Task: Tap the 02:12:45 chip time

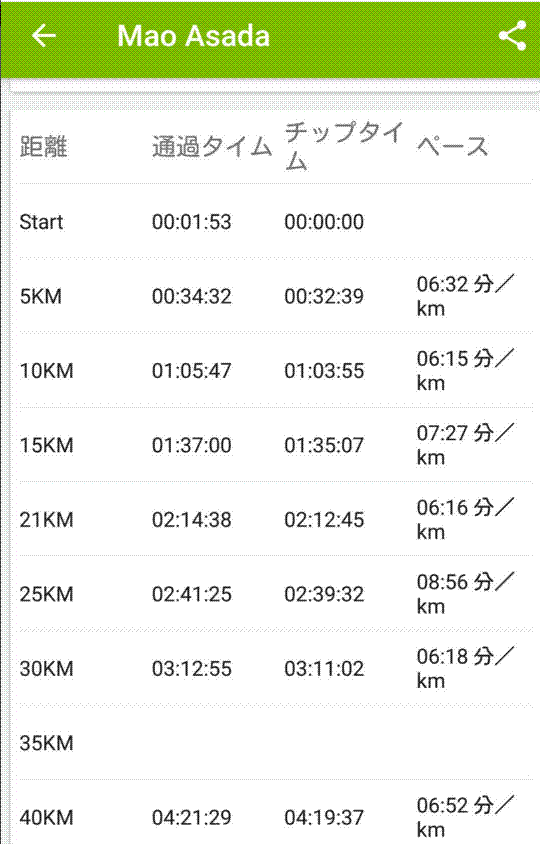Action: click(x=324, y=519)
